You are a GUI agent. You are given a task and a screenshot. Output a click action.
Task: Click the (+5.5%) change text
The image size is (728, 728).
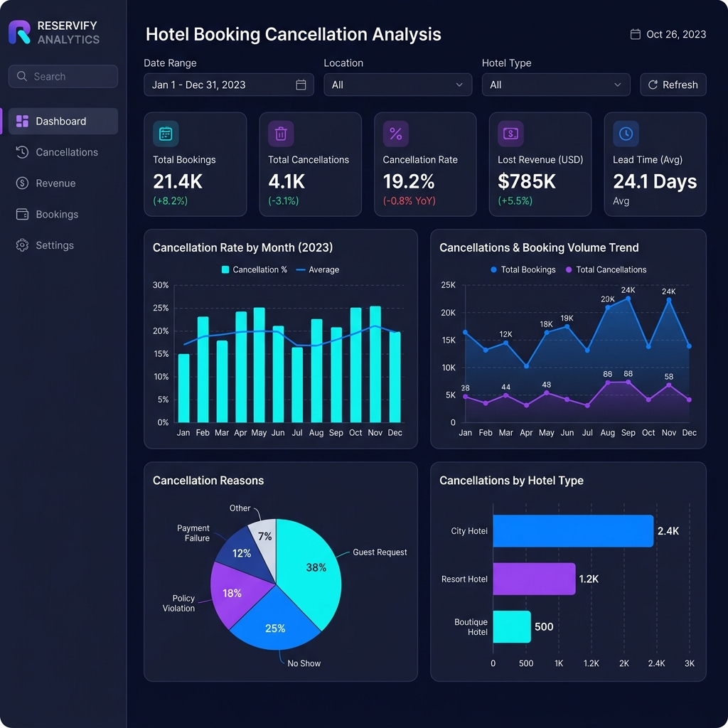[515, 201]
